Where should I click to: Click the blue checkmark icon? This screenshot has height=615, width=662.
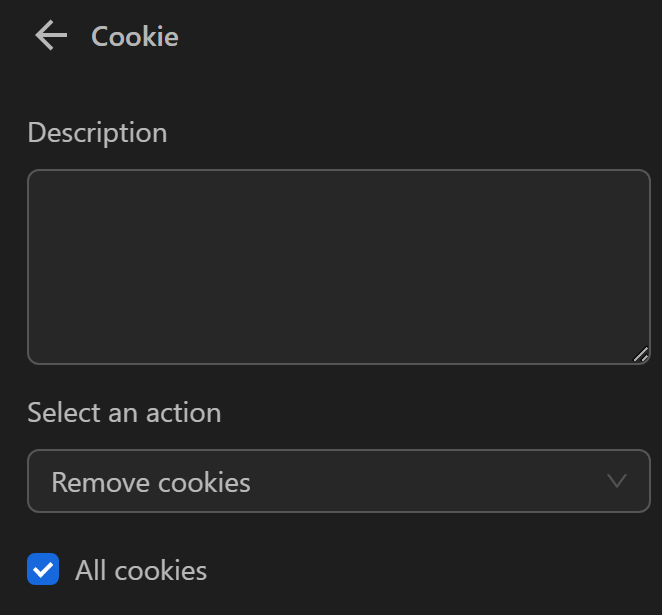tap(43, 570)
